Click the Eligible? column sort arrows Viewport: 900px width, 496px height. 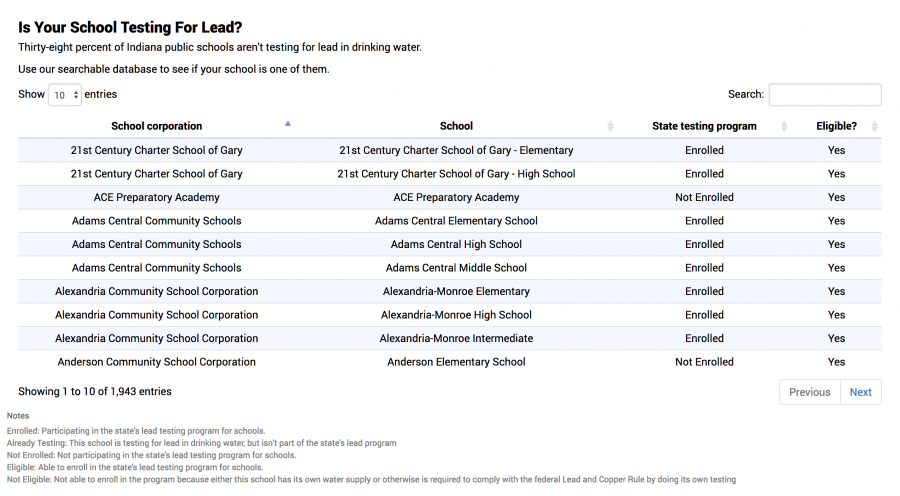[x=874, y=126]
